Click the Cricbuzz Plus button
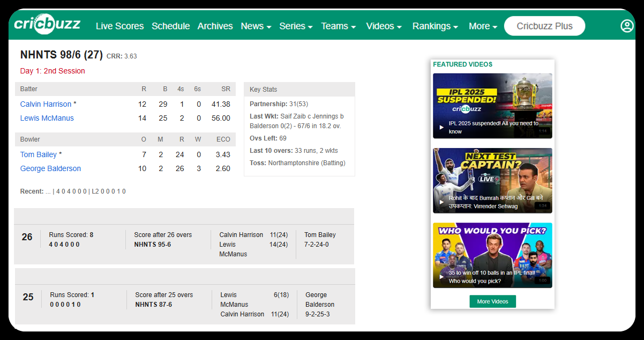The height and width of the screenshot is (340, 644). (x=544, y=26)
